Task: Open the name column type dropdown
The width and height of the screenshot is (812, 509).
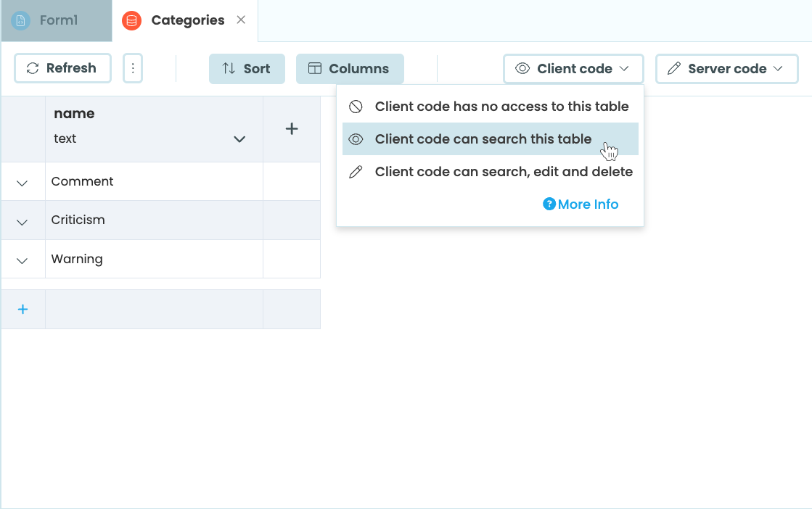Action: [239, 138]
